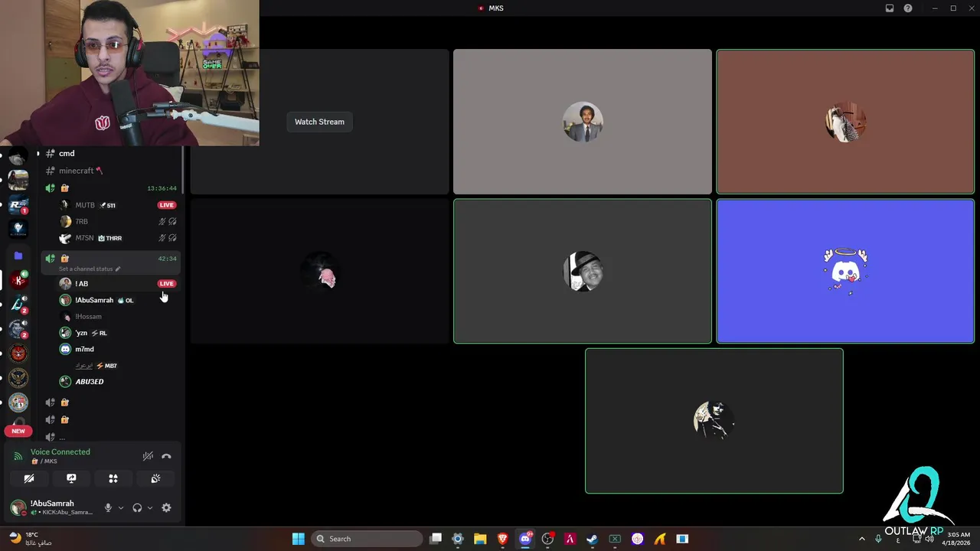This screenshot has width=980, height=551.
Task: Click the taskbar Search box
Action: (x=367, y=539)
